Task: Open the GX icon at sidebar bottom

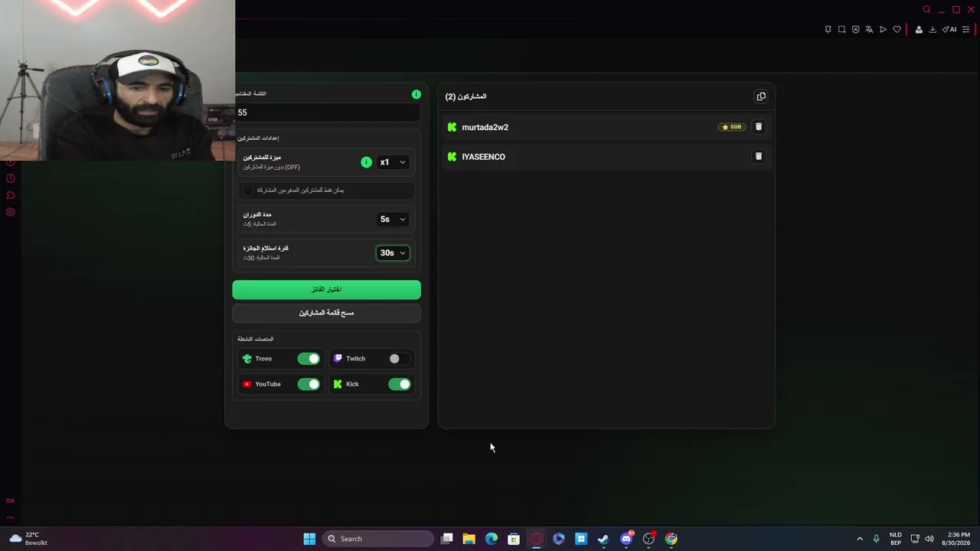Action: (11, 500)
